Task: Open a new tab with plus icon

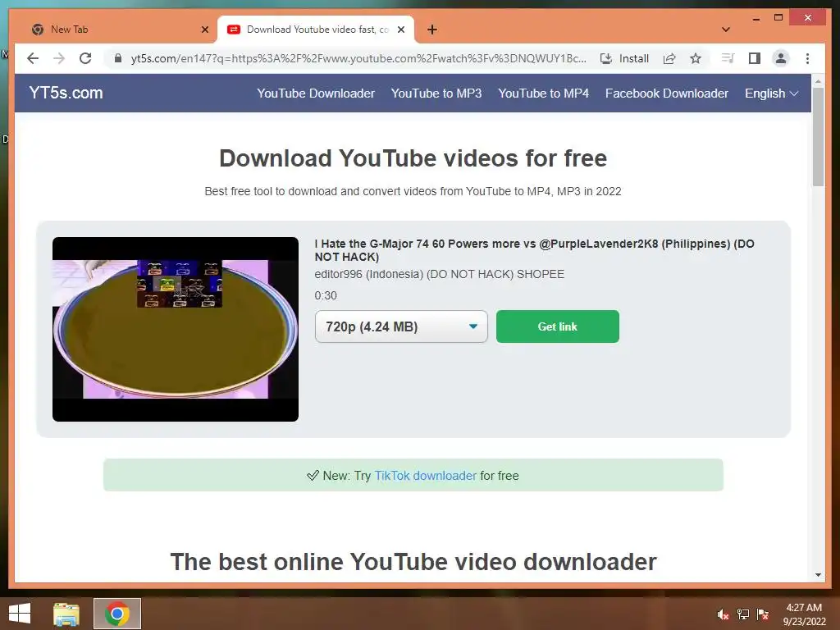Action: [432, 30]
